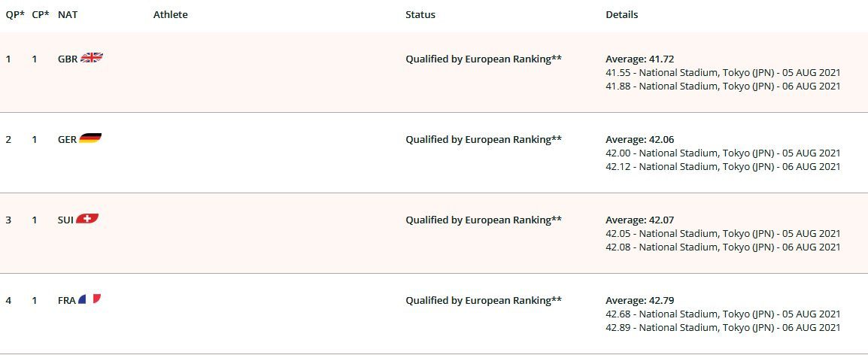Click the NAT column header
Image resolution: width=868 pixels, height=355 pixels.
point(68,15)
